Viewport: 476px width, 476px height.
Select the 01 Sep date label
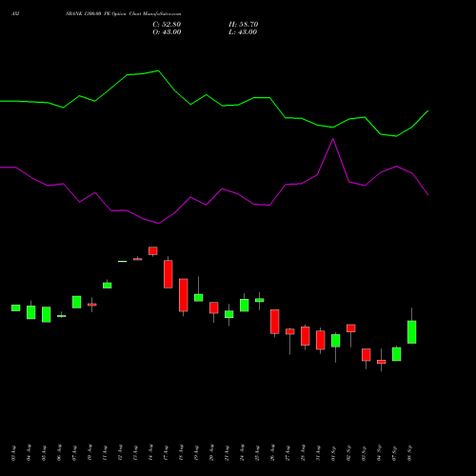(333, 453)
